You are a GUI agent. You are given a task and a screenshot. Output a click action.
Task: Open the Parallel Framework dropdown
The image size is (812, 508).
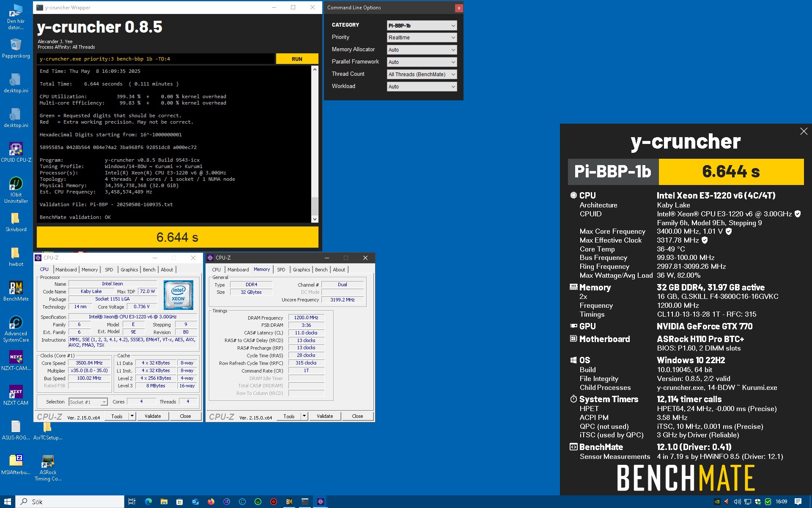(x=422, y=62)
